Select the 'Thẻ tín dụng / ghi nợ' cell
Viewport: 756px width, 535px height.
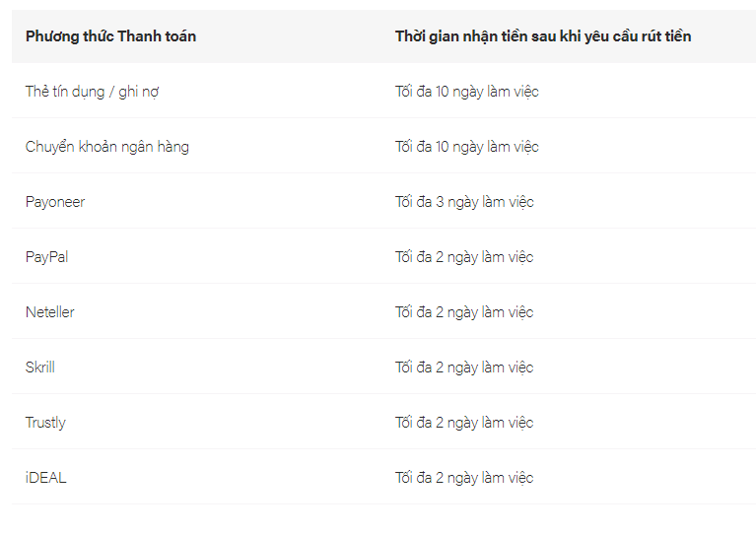click(92, 92)
